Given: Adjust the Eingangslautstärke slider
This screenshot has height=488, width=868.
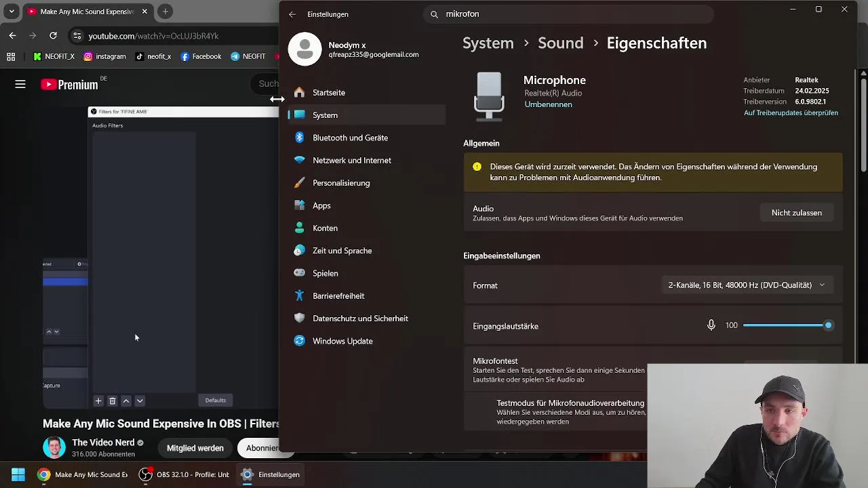Looking at the screenshot, I should click(x=787, y=325).
